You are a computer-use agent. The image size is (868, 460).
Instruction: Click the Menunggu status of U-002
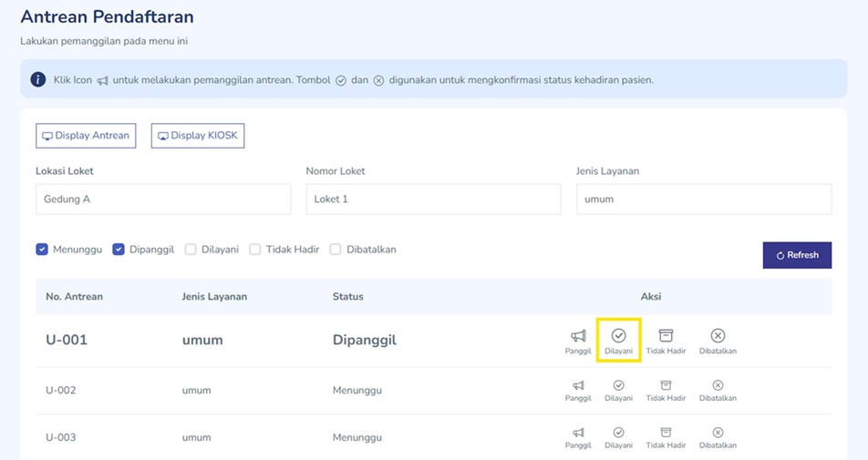click(357, 391)
